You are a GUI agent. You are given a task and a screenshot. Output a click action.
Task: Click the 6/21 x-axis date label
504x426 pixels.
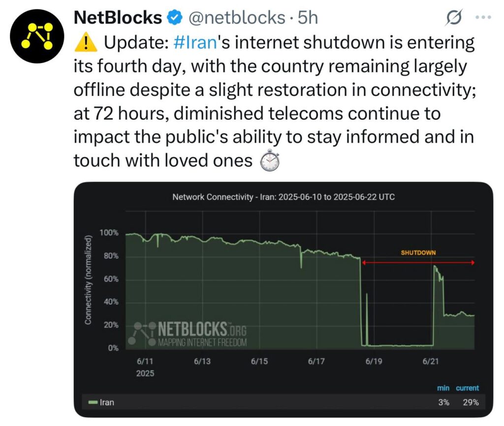point(431,362)
